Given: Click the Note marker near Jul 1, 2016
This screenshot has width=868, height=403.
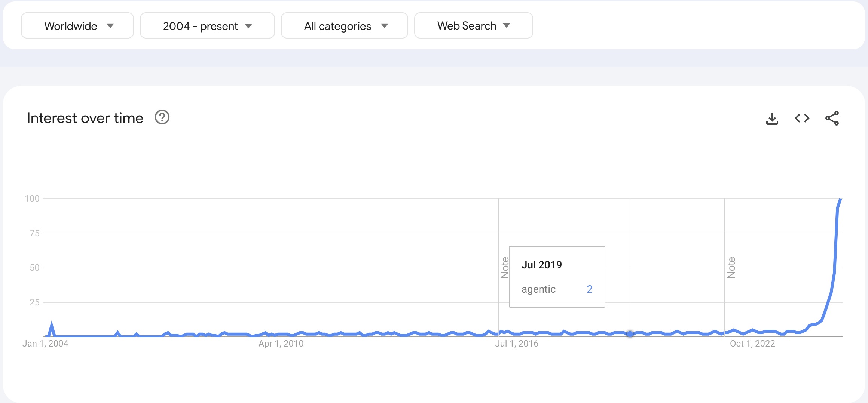Looking at the screenshot, I should point(505,268).
